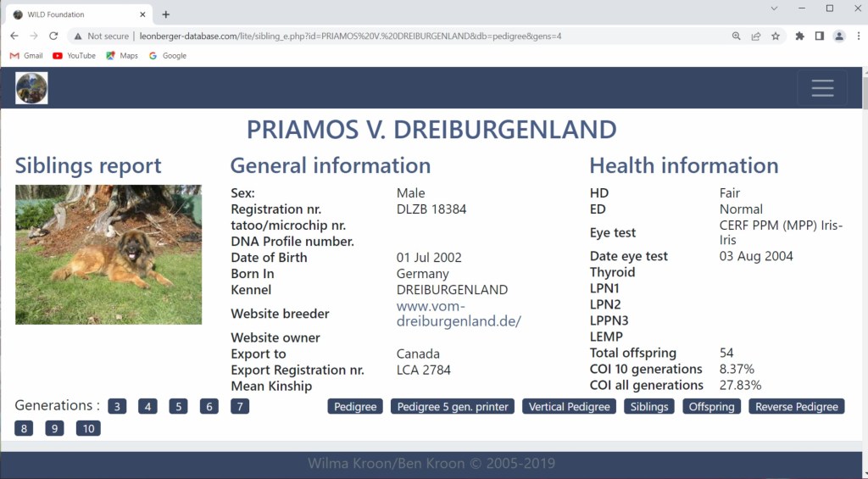Image resolution: width=868 pixels, height=479 pixels.
Task: Click the Not secure warning icon
Action: coord(78,36)
